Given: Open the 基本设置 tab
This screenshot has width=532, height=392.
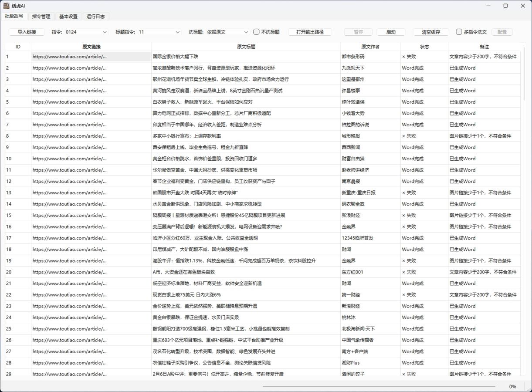Looking at the screenshot, I should (x=68, y=17).
